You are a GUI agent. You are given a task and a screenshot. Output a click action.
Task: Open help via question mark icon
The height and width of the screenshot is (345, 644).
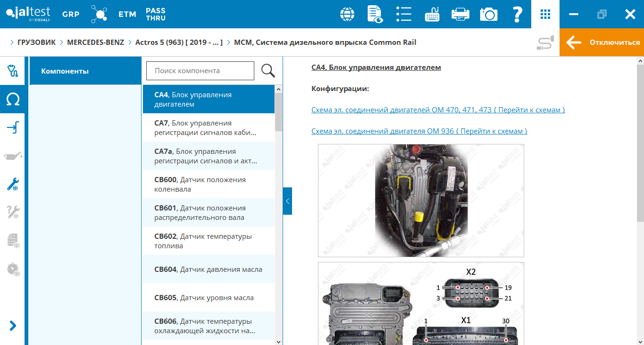pyautogui.click(x=517, y=14)
